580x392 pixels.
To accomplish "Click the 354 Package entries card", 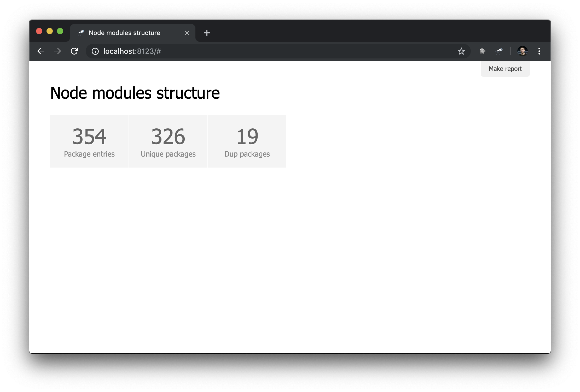I will click(89, 141).
